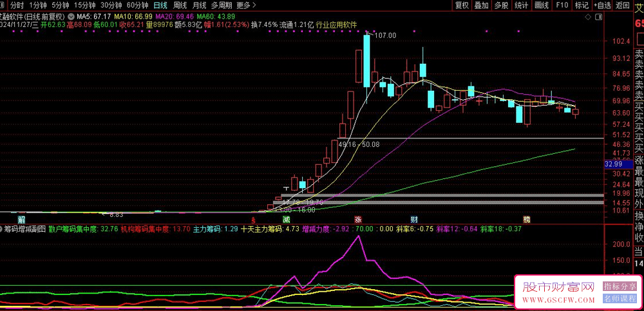The height and width of the screenshot is (311, 644).
Task: Click the MA5: 67.17 label
Action: 94,17
